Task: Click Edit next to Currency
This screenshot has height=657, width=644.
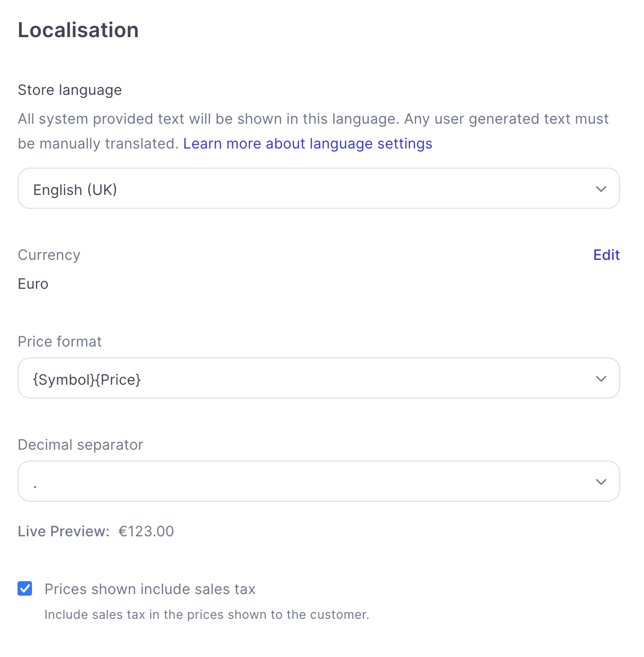Action: [x=606, y=255]
